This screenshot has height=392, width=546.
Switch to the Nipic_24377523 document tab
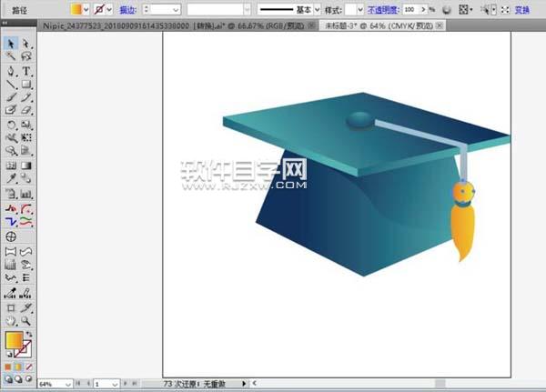(173, 25)
